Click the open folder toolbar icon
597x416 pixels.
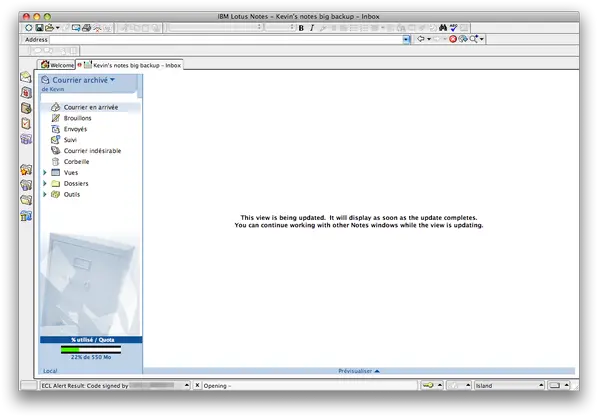pyautogui.click(x=49, y=28)
